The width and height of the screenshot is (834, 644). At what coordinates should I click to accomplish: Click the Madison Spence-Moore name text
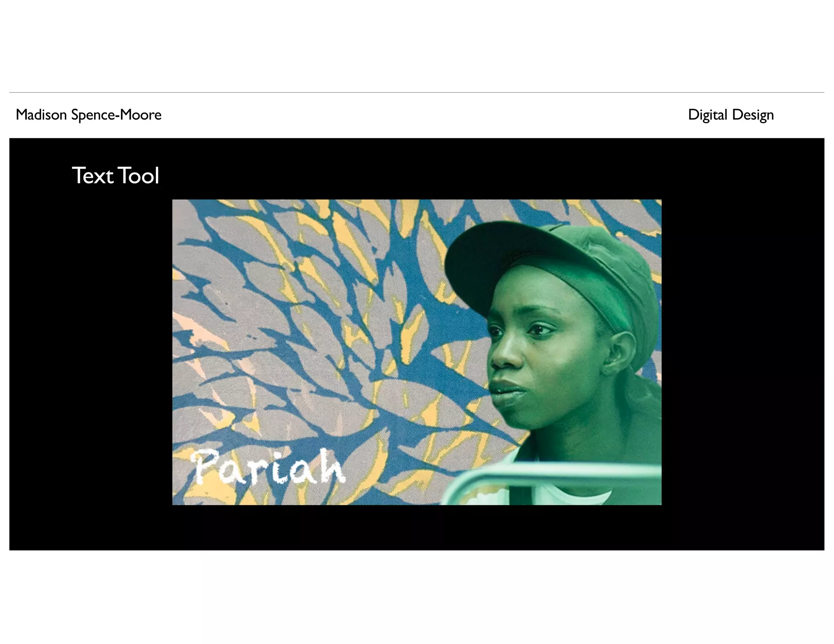click(88, 115)
